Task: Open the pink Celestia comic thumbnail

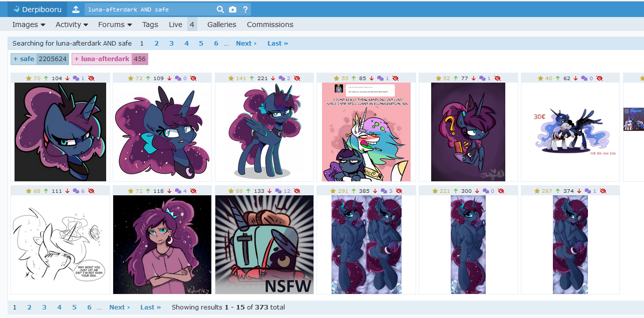Action: [366, 132]
